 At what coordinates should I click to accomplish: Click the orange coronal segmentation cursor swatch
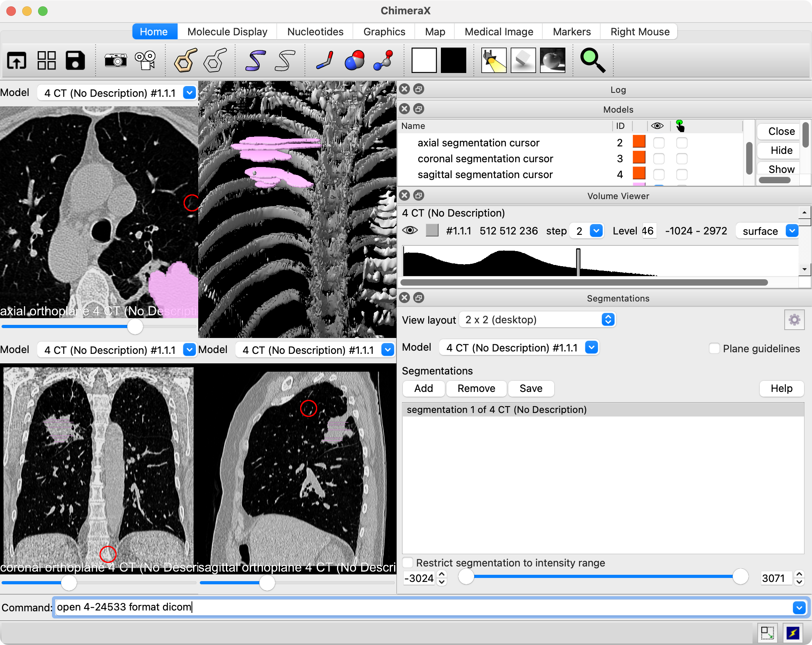[x=639, y=158]
